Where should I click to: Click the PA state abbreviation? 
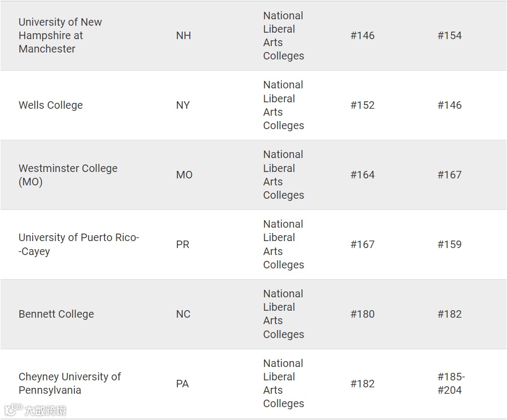pos(182,384)
